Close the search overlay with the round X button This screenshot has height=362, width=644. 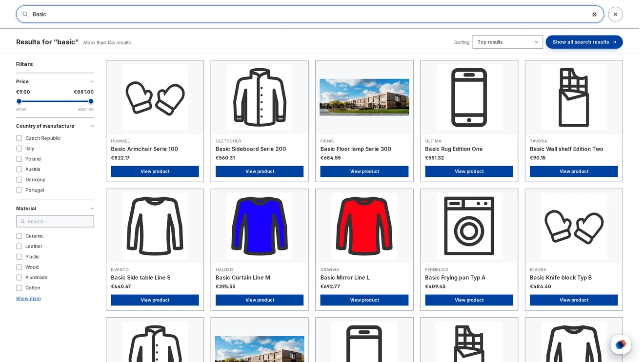coord(615,14)
